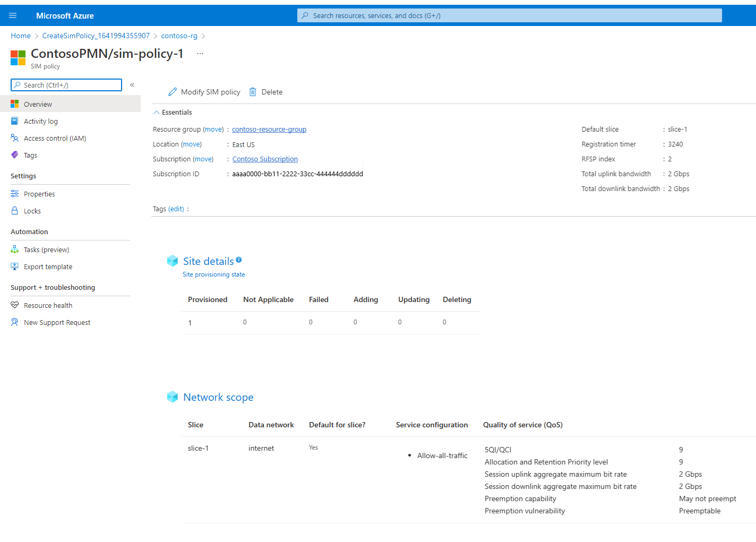This screenshot has height=542, width=756.
Task: Click Registration timer value 3240
Action: point(675,144)
